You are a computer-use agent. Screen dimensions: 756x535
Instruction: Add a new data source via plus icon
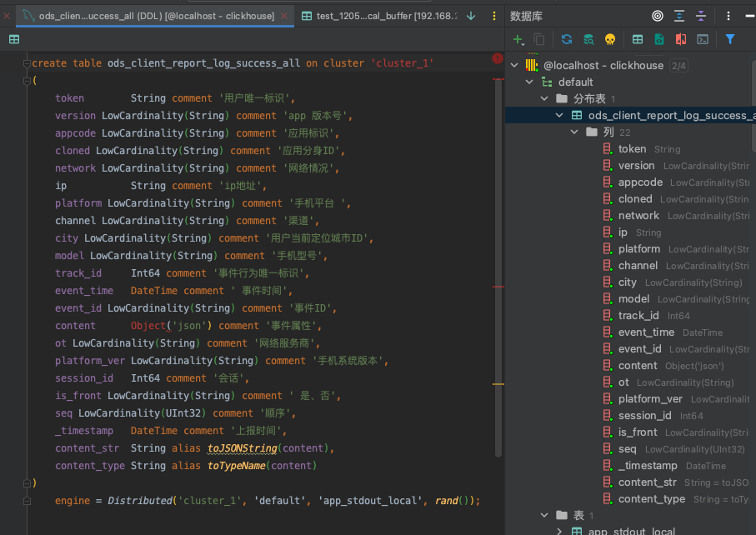click(x=516, y=39)
